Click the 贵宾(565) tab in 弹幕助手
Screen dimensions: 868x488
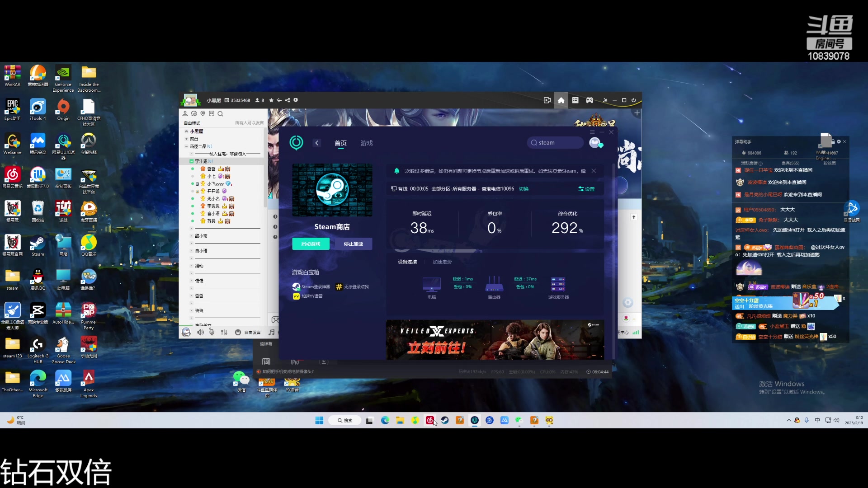790,163
